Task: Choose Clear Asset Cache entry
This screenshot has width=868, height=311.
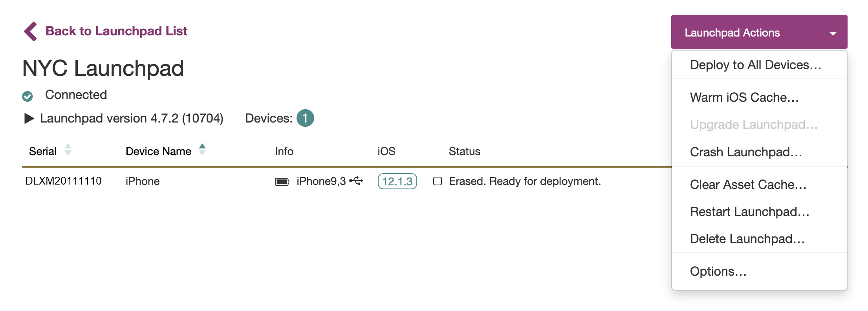Action: 748,185
